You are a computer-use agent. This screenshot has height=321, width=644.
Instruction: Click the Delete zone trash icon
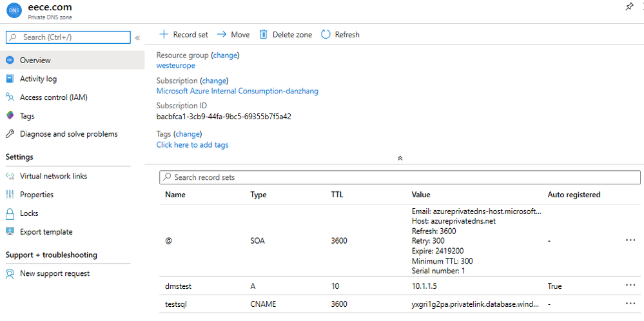(263, 35)
